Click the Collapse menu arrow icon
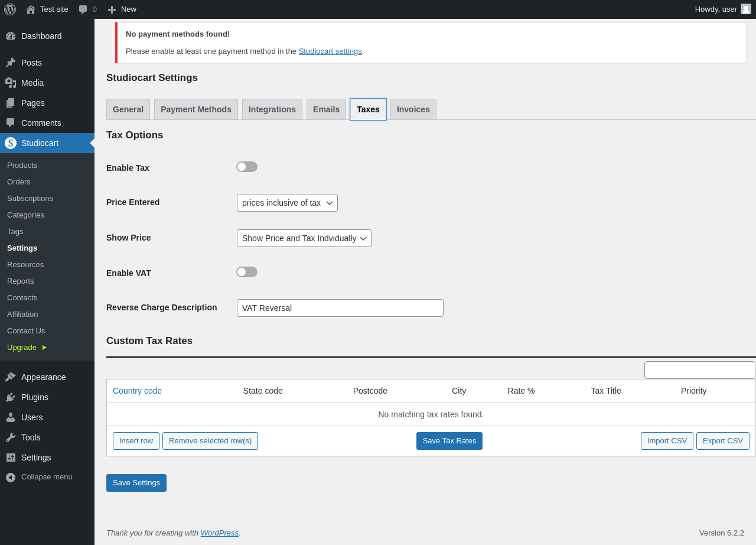Viewport: 756px width, 545px height. pyautogui.click(x=11, y=477)
